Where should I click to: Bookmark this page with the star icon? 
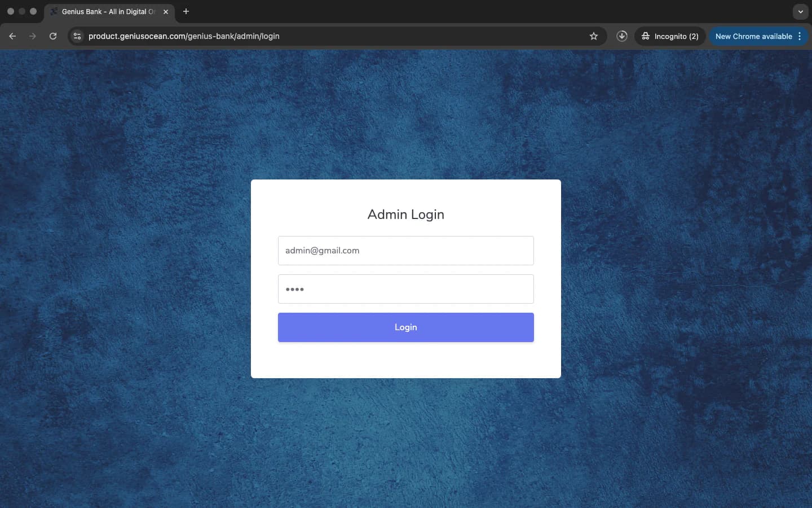(x=594, y=36)
